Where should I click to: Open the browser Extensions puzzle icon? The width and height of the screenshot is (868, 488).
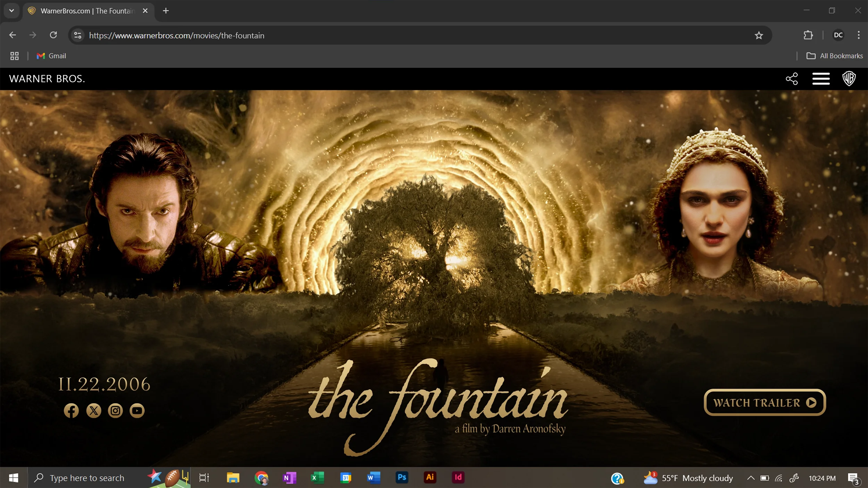point(808,35)
